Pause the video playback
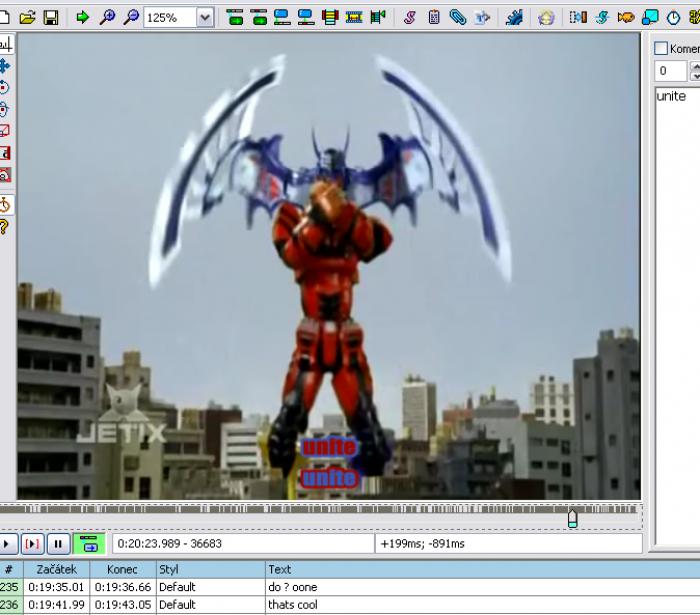700x615 pixels. tap(58, 544)
